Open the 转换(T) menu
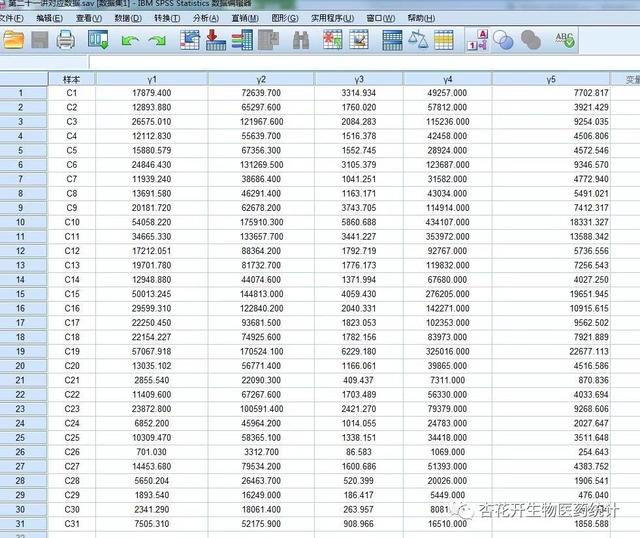This screenshot has width=640, height=538. (166, 18)
